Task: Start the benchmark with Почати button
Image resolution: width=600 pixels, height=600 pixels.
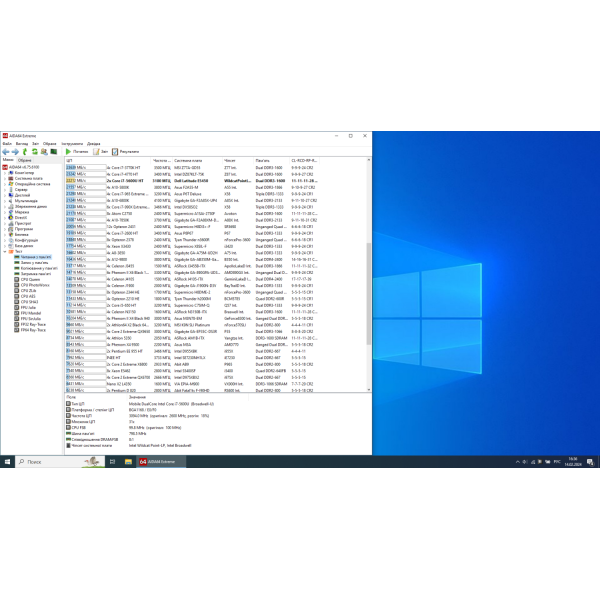Action: (x=77, y=152)
